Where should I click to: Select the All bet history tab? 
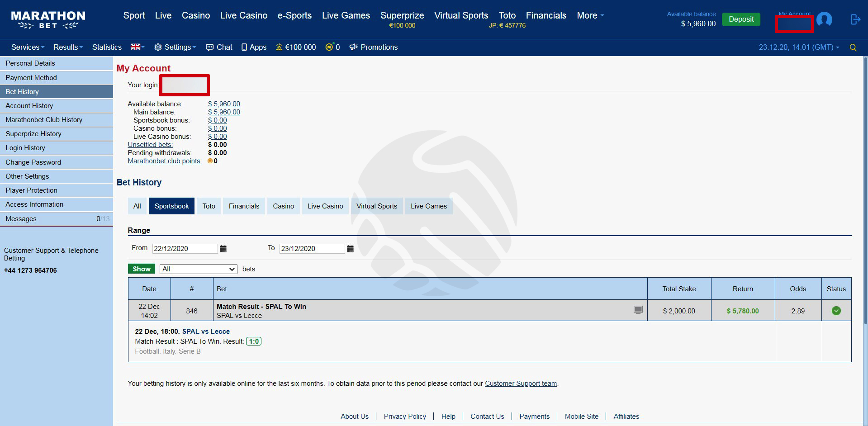[137, 206]
